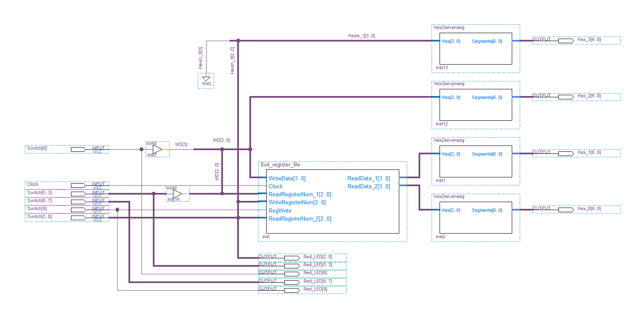Select the HexIn_3[3..0] bus label
Image resolution: width=644 pixels, height=312 pixels.
[x=361, y=36]
